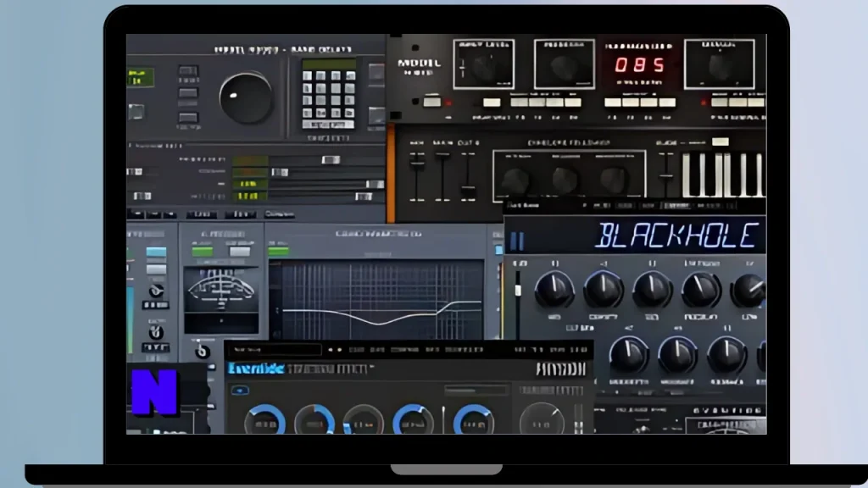Toggle the top dark button left of the large knob
The height and width of the screenshot is (488, 868).
[x=188, y=71]
